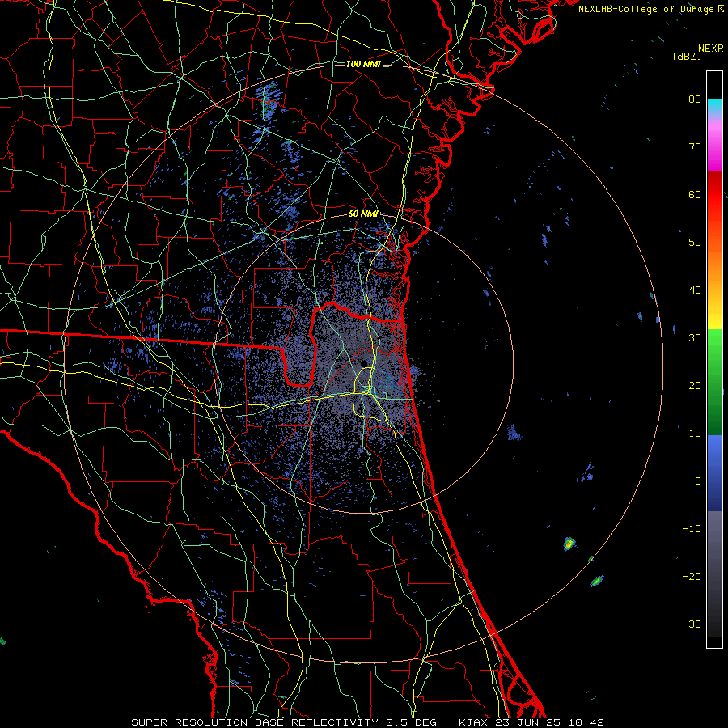Viewport: 728px width, 728px height.
Task: Click the 80 value on dBZ scale
Action: [695, 99]
